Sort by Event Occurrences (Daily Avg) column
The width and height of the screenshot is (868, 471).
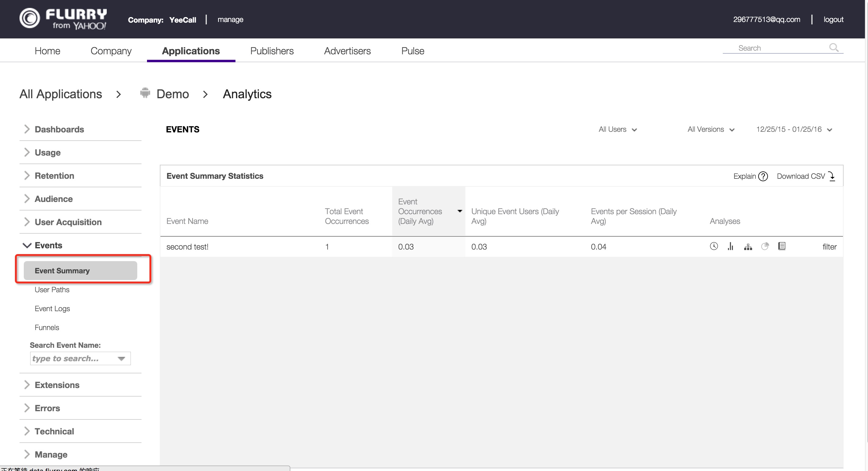click(x=429, y=211)
